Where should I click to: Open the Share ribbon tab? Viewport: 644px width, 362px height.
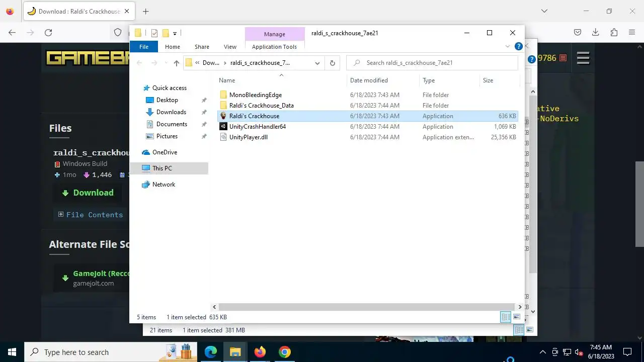coord(202,47)
